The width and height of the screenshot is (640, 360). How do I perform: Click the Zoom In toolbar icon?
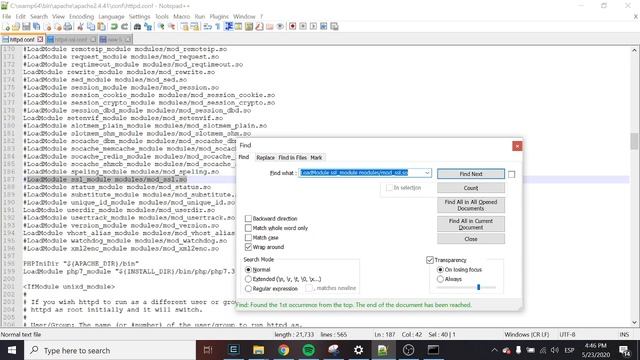(x=161, y=27)
